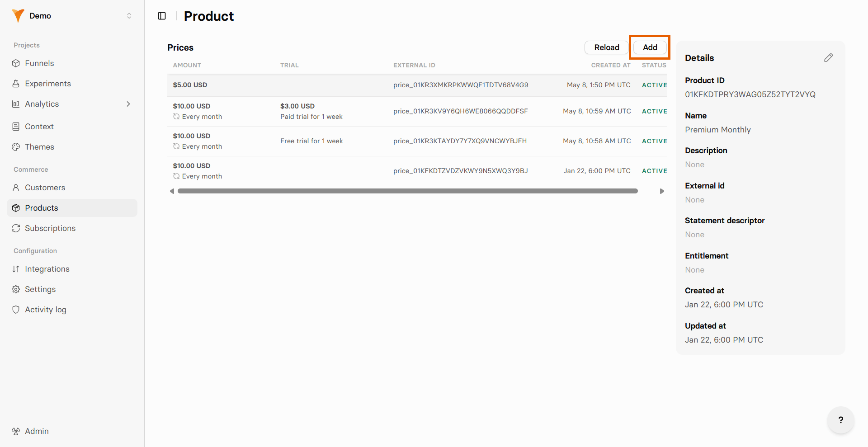View the Activity log
This screenshot has width=868, height=447.
pyautogui.click(x=72, y=310)
